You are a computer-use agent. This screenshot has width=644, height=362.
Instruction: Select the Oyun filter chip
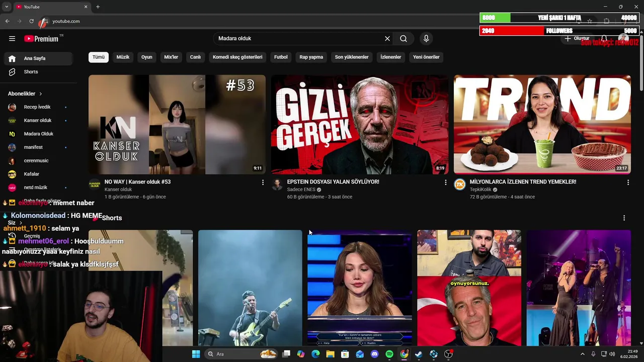point(147,57)
